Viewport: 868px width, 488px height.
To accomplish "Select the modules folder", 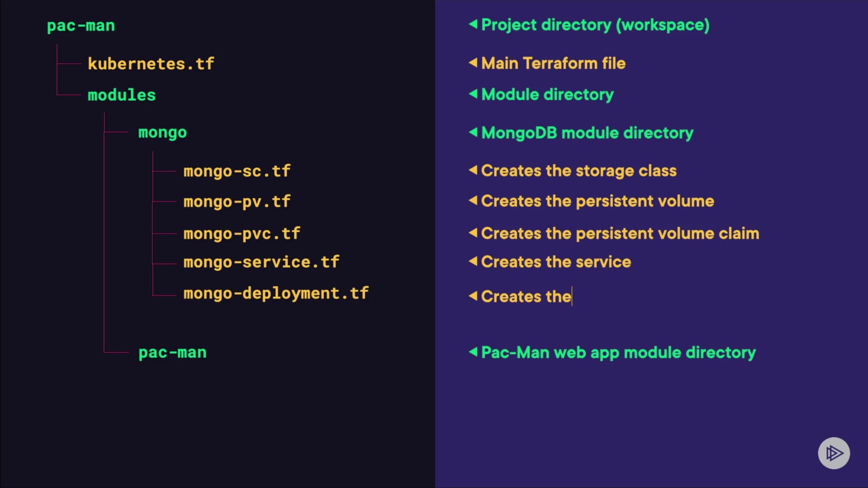I will coord(122,95).
